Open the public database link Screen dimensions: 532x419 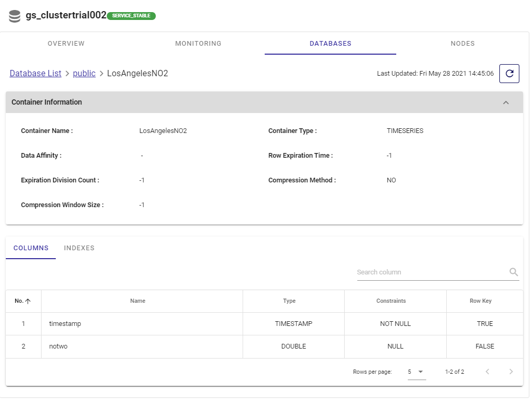point(84,74)
